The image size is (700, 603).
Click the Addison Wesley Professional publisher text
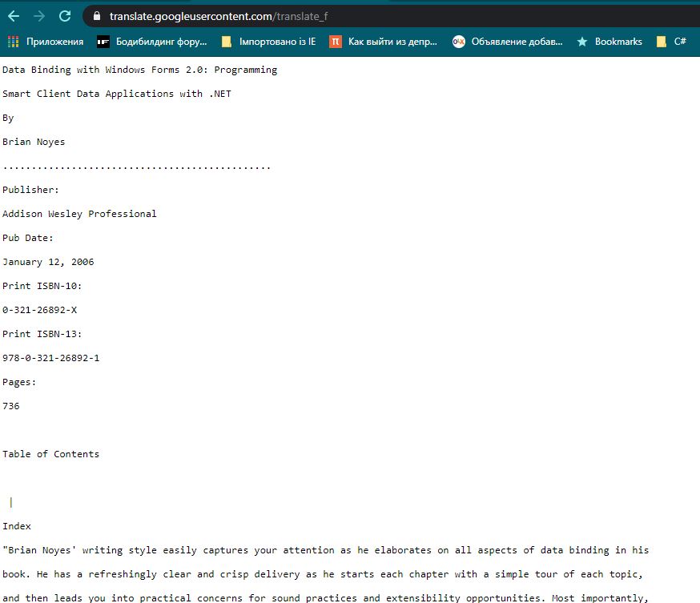click(80, 214)
